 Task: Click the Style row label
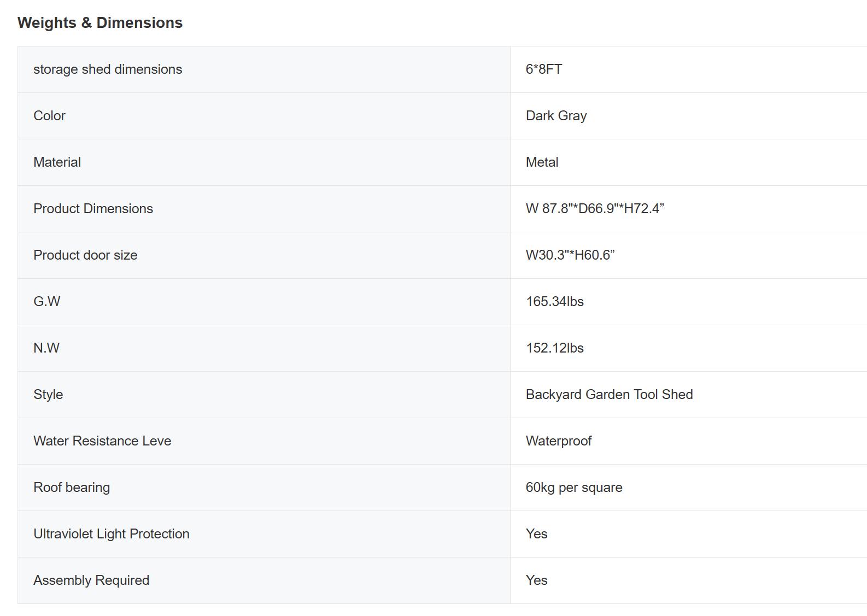click(48, 395)
